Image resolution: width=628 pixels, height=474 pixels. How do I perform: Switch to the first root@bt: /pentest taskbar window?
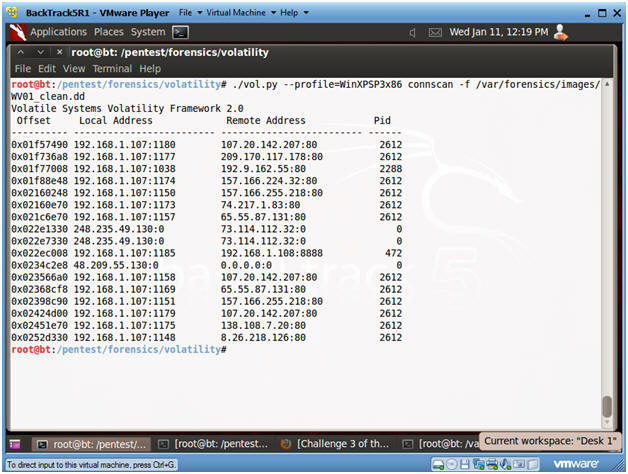[91, 444]
